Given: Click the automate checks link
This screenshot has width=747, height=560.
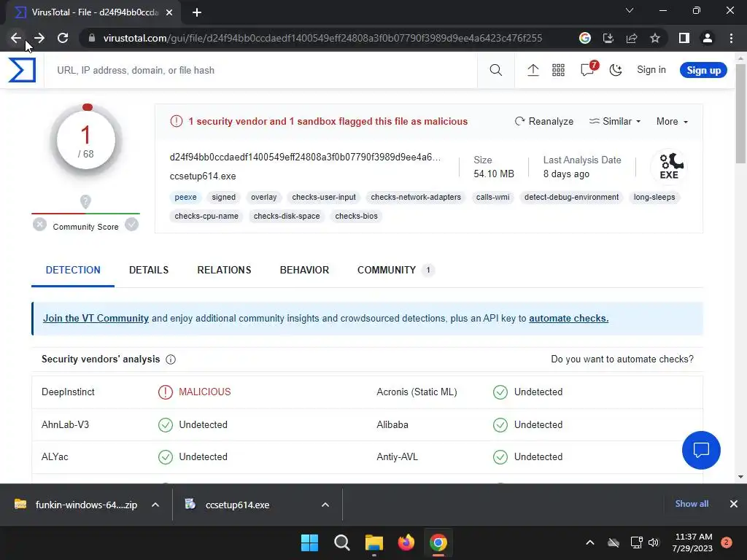Looking at the screenshot, I should coord(568,318).
